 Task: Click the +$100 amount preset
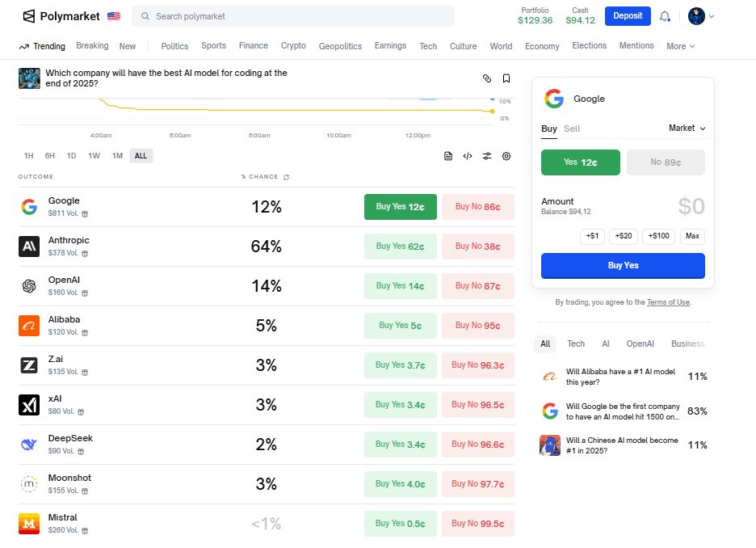click(x=657, y=236)
